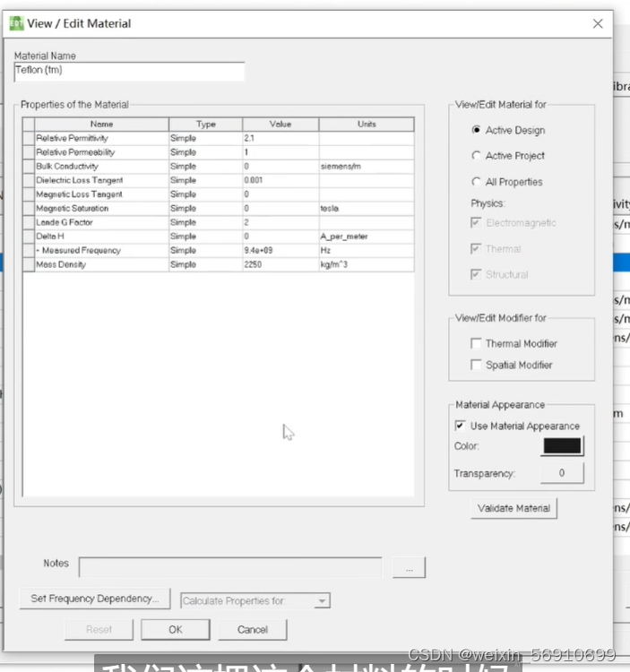This screenshot has width=630, height=672.
Task: Select the Magnetic Saturation row name
Action: pos(101,208)
